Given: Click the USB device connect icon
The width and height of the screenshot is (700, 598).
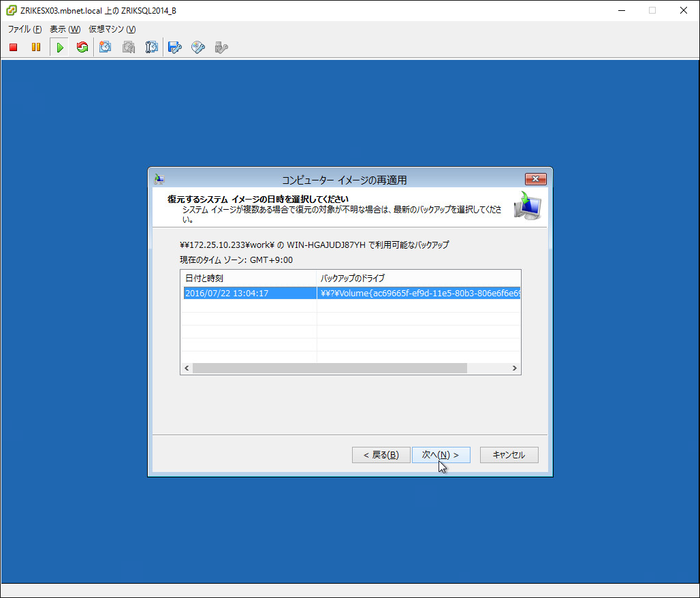Looking at the screenshot, I should coord(221,47).
